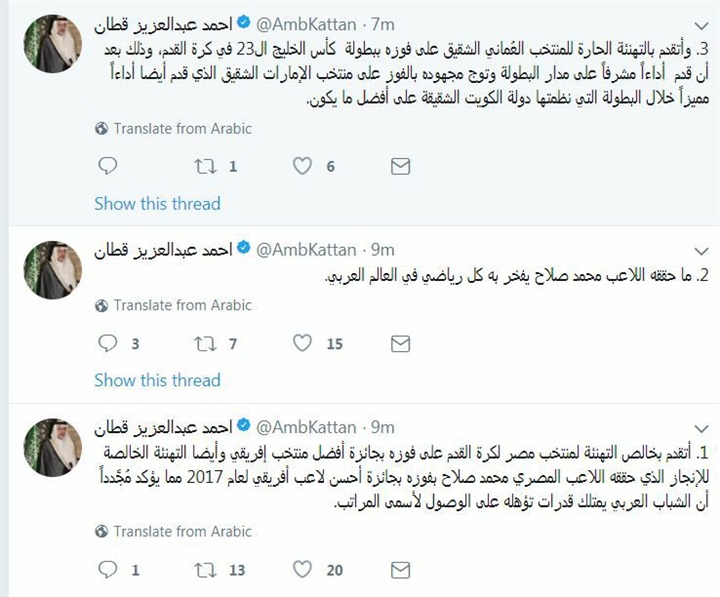Click Show this thread under second tweet
Viewport: 720px width, 597px height.
[x=158, y=380]
